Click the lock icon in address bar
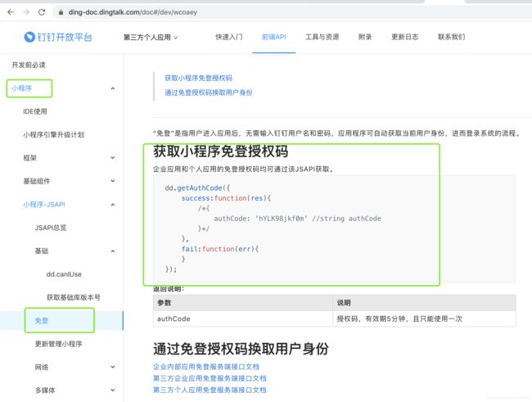Screen dimensions: 532x402 pos(61,12)
